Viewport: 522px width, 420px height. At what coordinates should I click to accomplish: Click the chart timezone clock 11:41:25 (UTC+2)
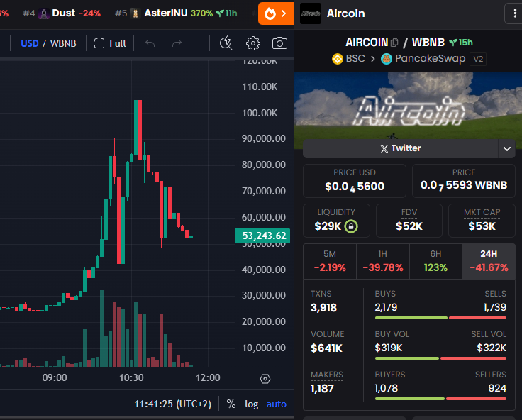(173, 404)
